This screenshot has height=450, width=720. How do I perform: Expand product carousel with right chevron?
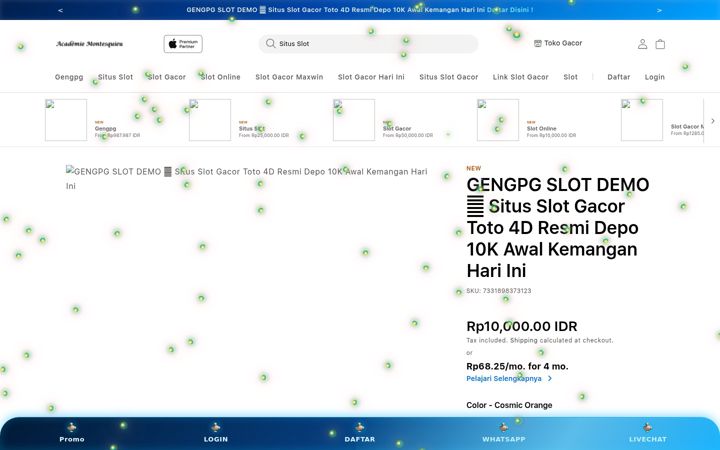click(713, 121)
